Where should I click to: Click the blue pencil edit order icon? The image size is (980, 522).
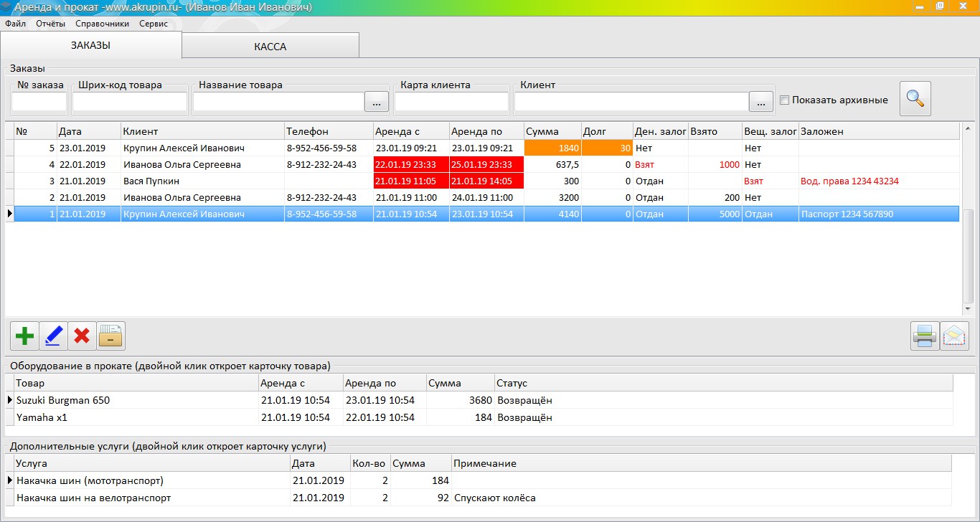coord(54,336)
